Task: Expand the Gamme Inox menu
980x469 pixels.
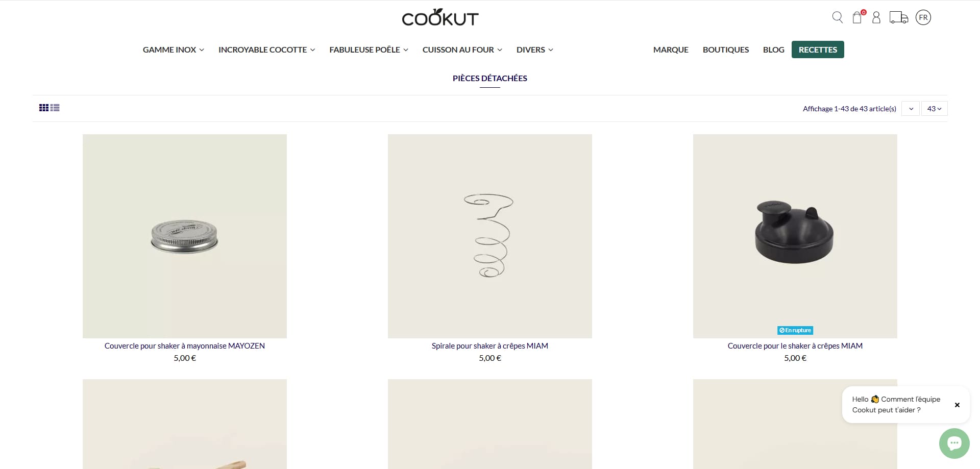Action: (174, 50)
